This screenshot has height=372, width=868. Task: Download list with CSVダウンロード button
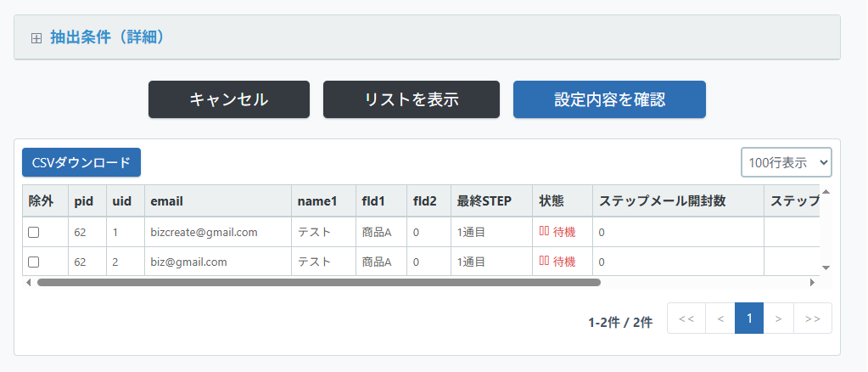[81, 162]
